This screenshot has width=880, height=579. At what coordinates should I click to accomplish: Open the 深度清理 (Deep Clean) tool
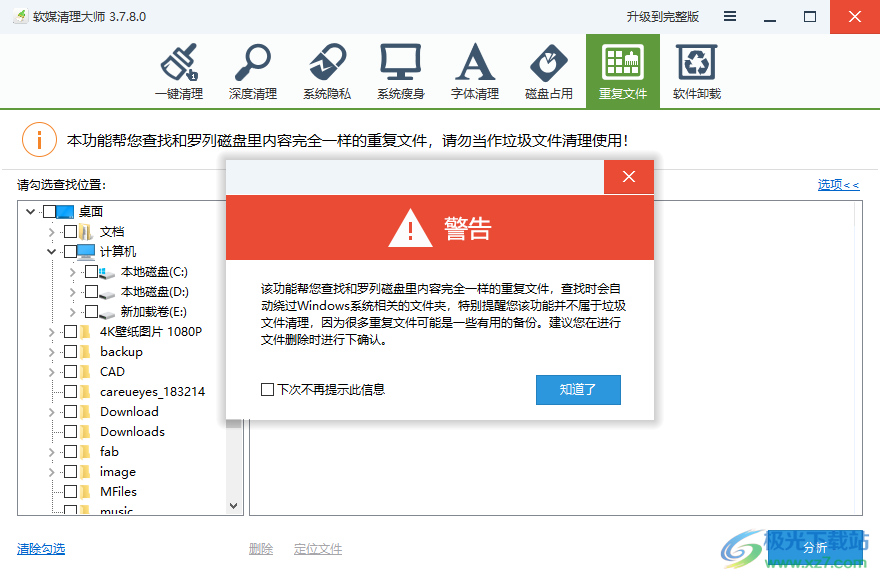coord(253,70)
